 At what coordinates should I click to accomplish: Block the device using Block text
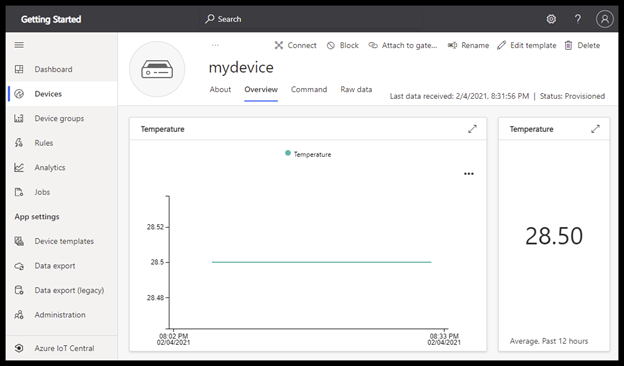pyautogui.click(x=349, y=45)
